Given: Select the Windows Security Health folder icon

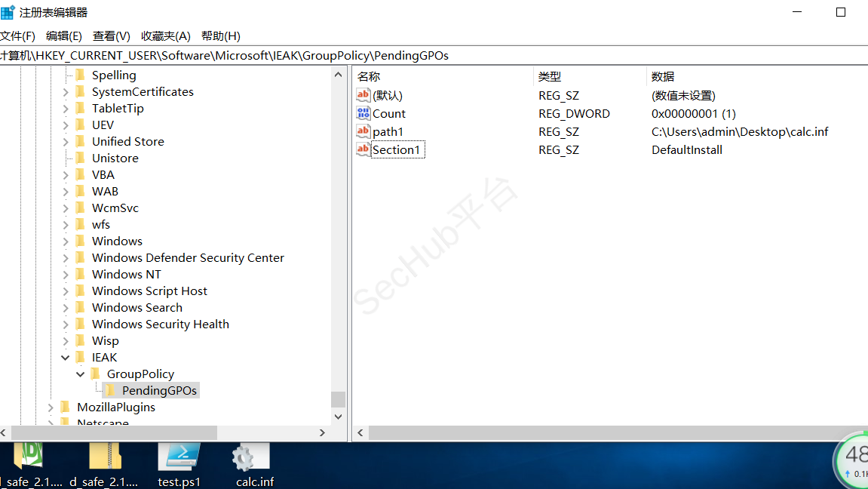Looking at the screenshot, I should (x=80, y=324).
